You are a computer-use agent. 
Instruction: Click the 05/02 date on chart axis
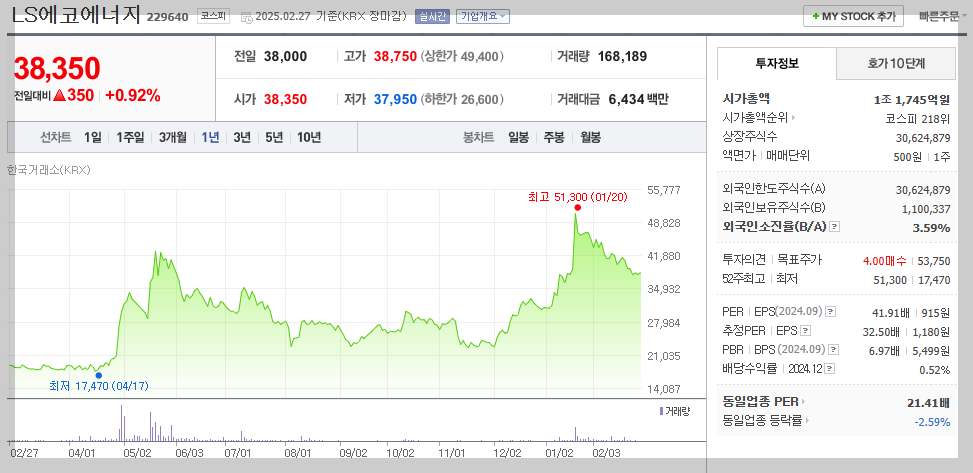138,453
